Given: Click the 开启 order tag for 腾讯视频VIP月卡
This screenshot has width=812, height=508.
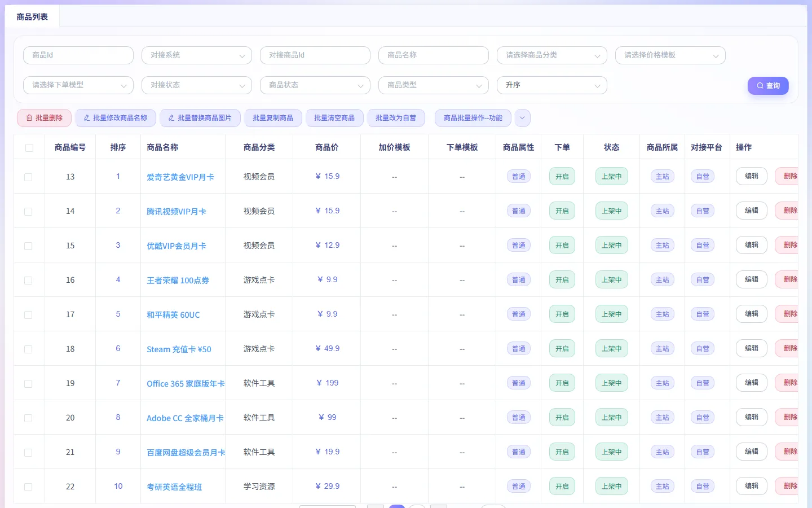Looking at the screenshot, I should coord(562,211).
